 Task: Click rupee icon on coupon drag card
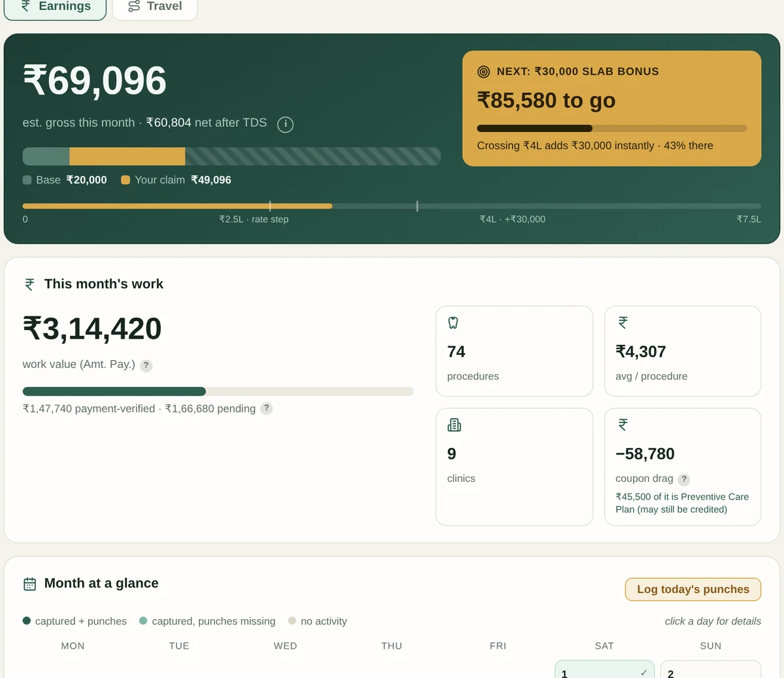point(623,424)
